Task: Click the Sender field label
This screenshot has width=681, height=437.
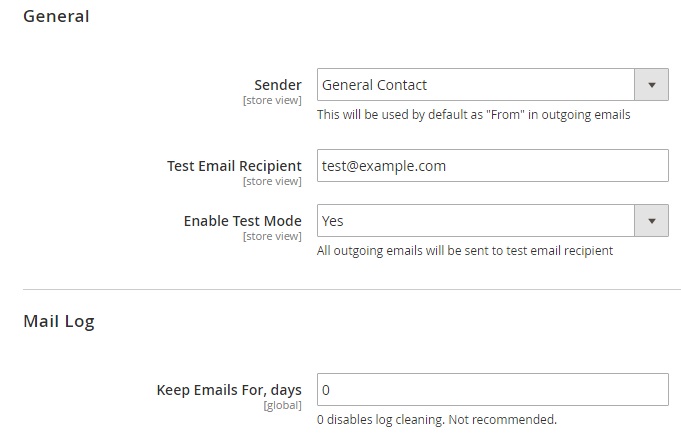Action: pos(278,85)
